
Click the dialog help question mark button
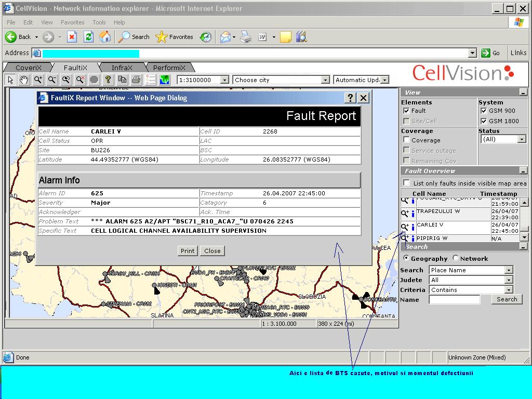350,98
